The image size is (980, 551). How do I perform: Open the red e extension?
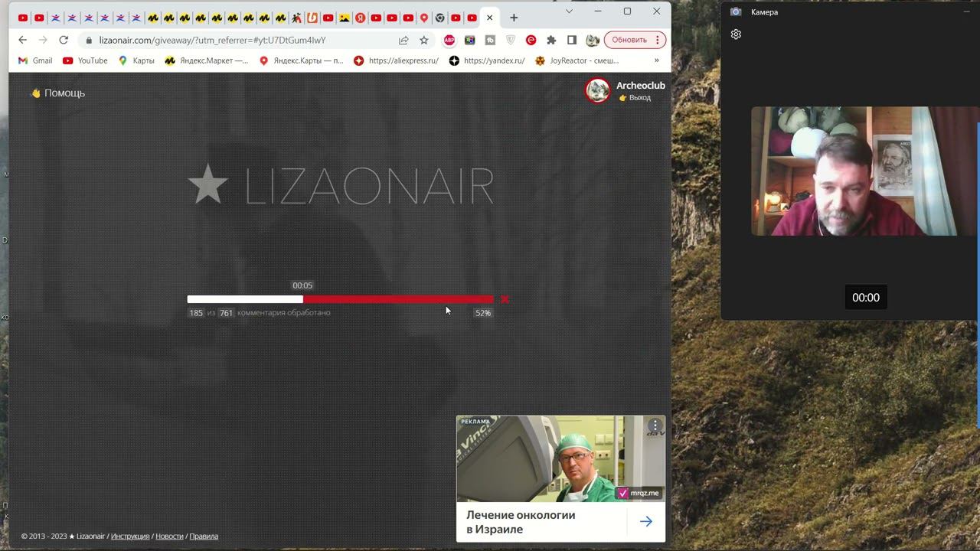point(531,40)
